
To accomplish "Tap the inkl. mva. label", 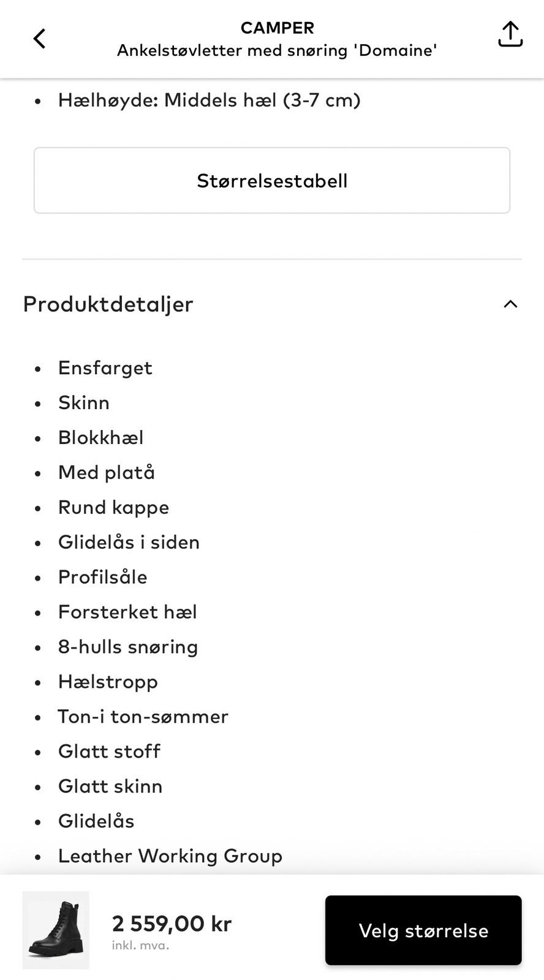I will pos(140,944).
